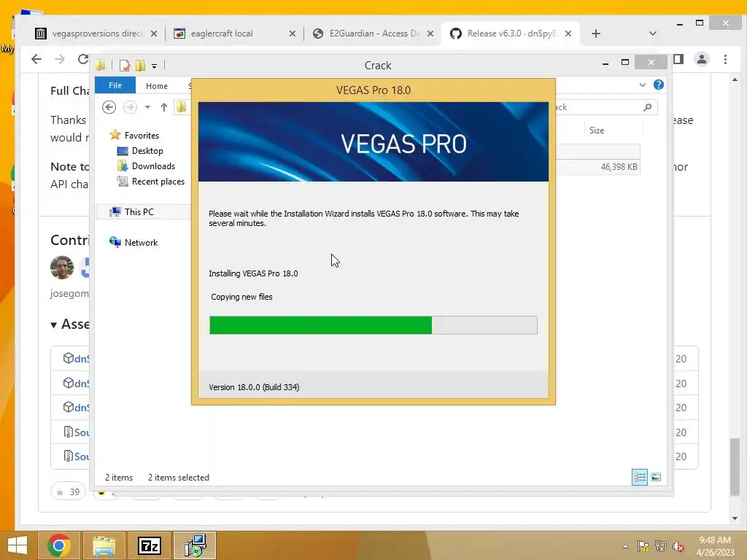Open Explorer Help question mark icon
The image size is (747, 560).
tap(659, 85)
